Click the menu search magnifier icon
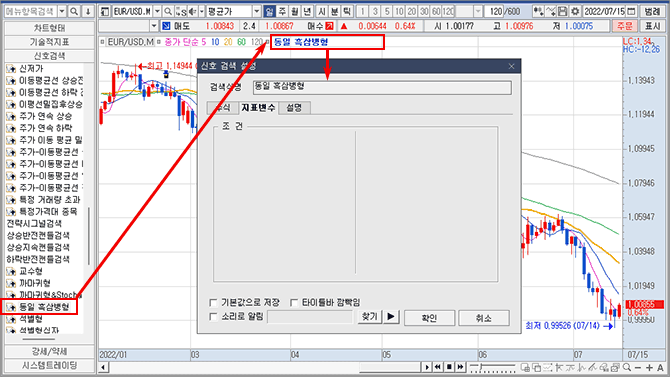Screen dimensions: 670x377 [x=74, y=11]
